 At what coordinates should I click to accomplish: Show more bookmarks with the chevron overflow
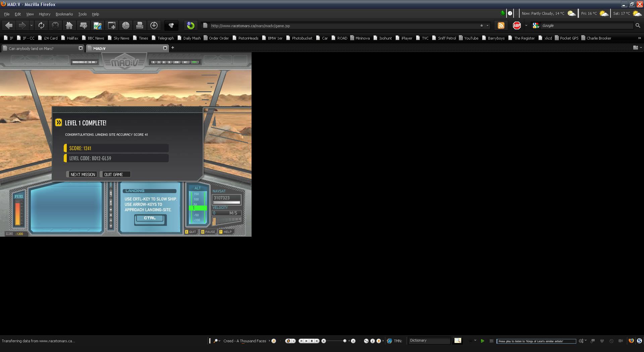coord(639,38)
